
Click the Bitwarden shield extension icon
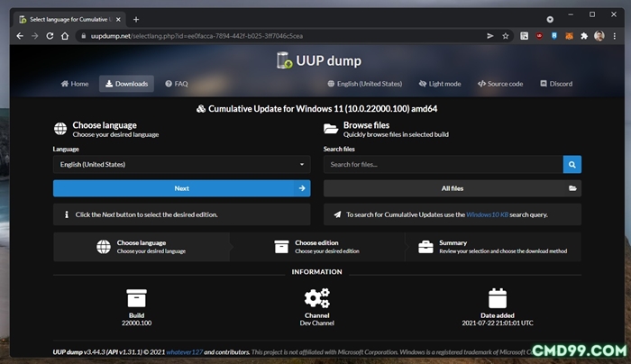click(554, 36)
